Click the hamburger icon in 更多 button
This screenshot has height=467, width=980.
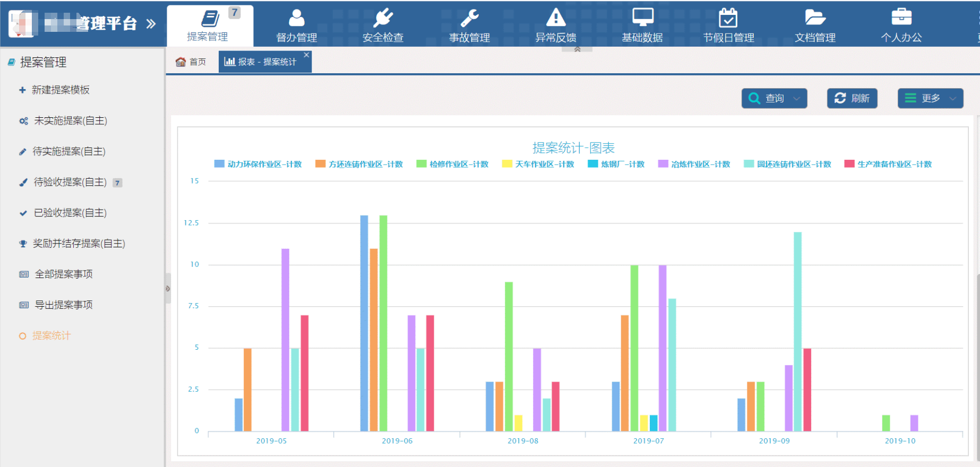coord(910,98)
